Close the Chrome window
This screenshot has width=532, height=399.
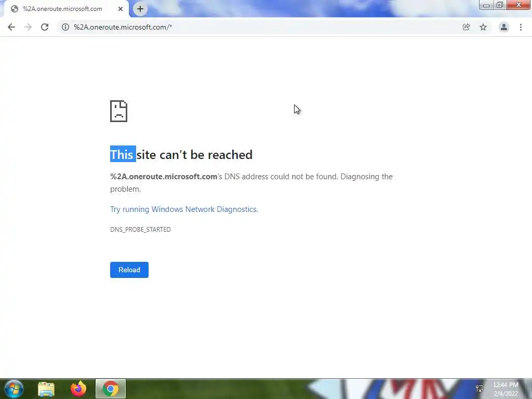pos(518,5)
